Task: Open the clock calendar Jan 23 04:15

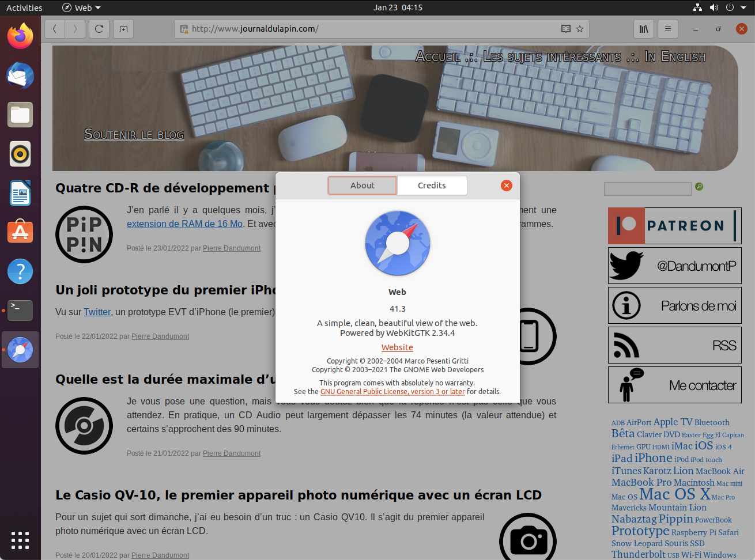Action: [398, 7]
